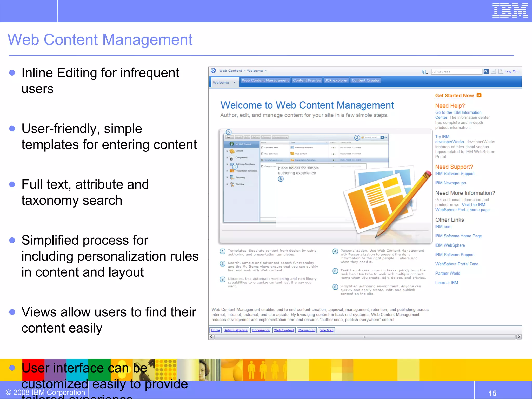Click the dotted square icon beside search
The width and height of the screenshot is (532, 399).
pos(493,71)
